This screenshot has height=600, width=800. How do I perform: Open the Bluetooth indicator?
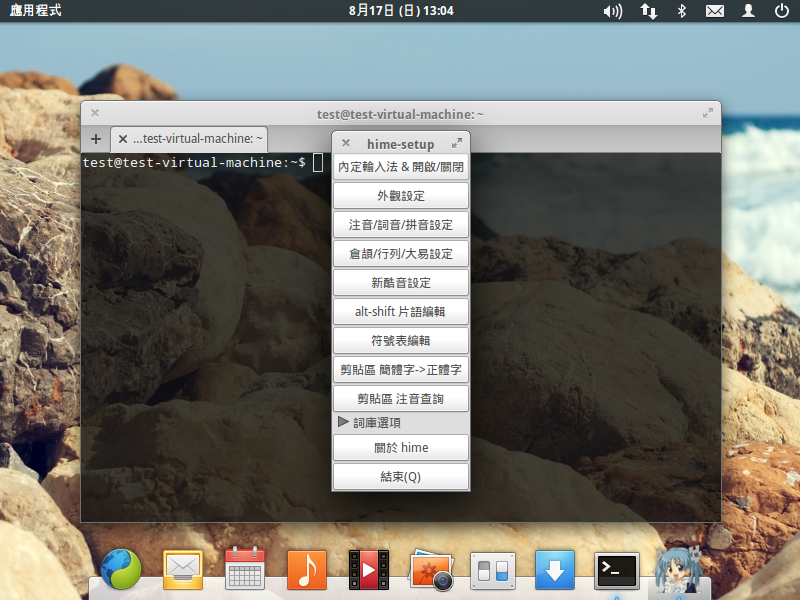point(682,11)
